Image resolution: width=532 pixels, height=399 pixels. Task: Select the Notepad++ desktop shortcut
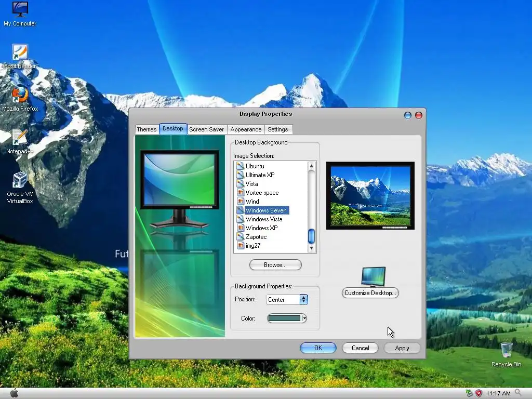20,142
